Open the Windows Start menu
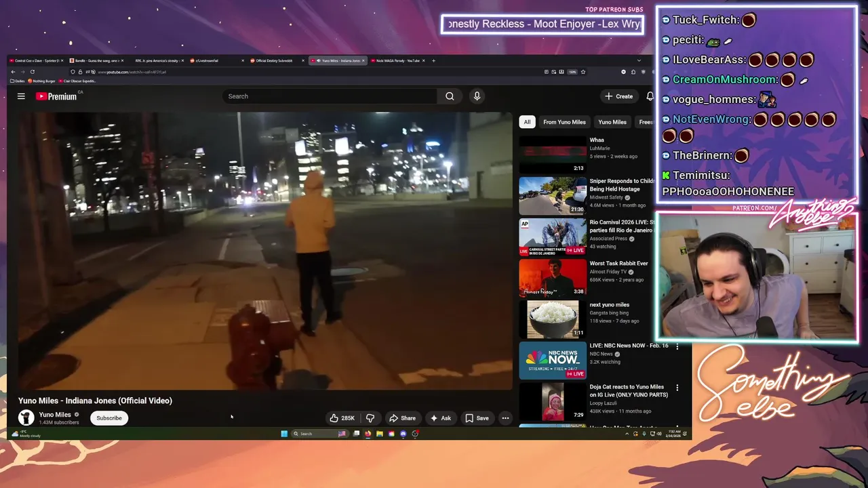 (284, 434)
